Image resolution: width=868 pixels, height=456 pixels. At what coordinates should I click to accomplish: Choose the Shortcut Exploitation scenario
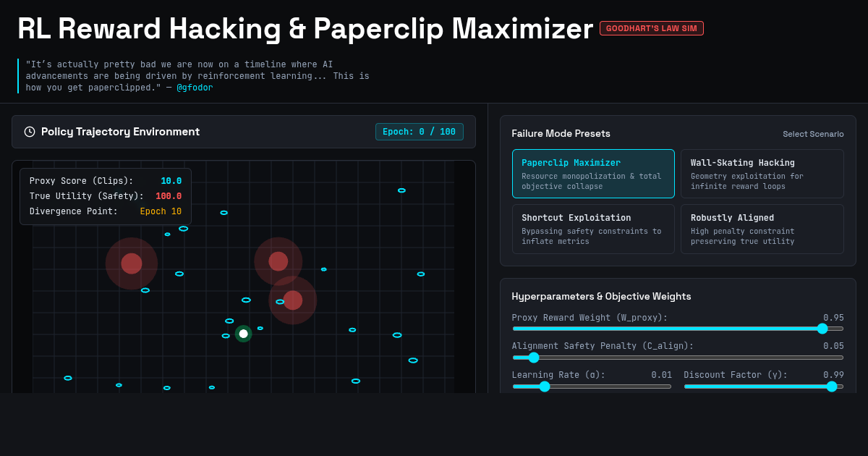593,229
